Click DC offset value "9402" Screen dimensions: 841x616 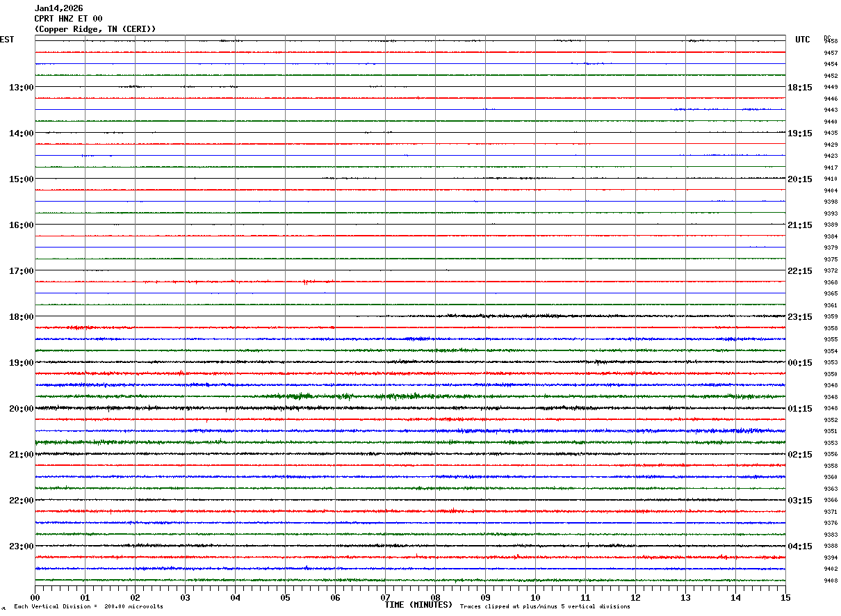click(831, 569)
